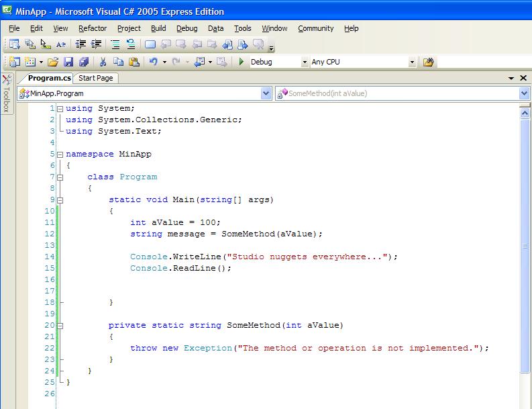Click the Navigate Forward icon
The height and width of the screenshot is (409, 532).
click(222, 62)
